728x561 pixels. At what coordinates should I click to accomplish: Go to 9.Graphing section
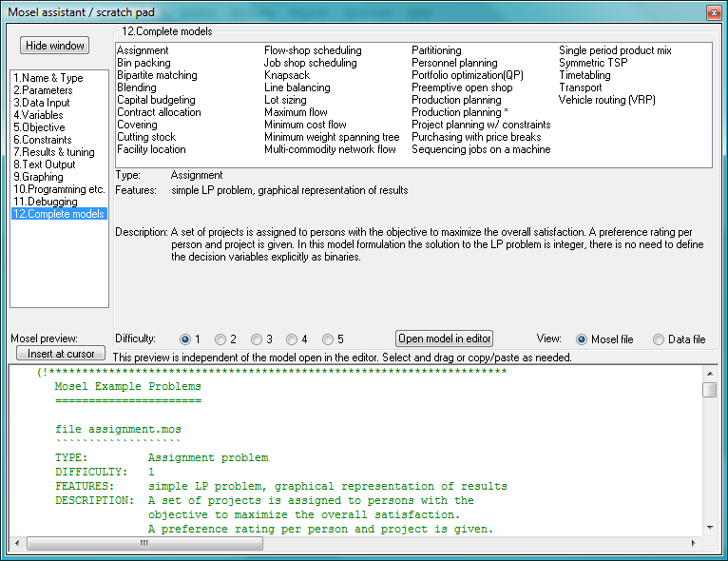tap(38, 177)
